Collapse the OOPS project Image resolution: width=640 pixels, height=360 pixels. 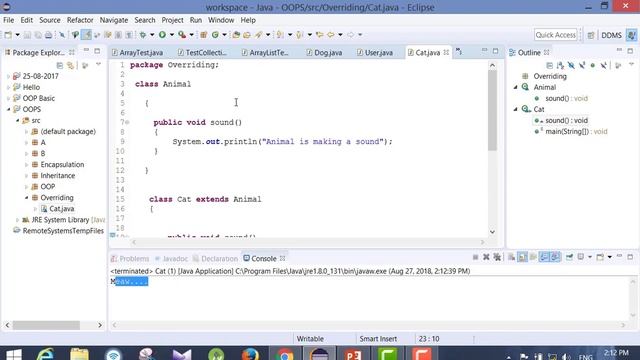[x=8, y=109]
